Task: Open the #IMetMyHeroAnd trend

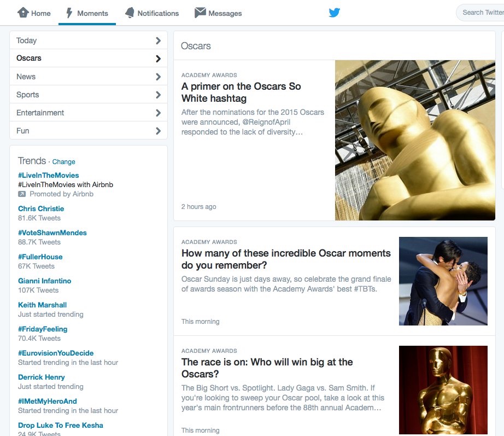Action: click(x=47, y=401)
